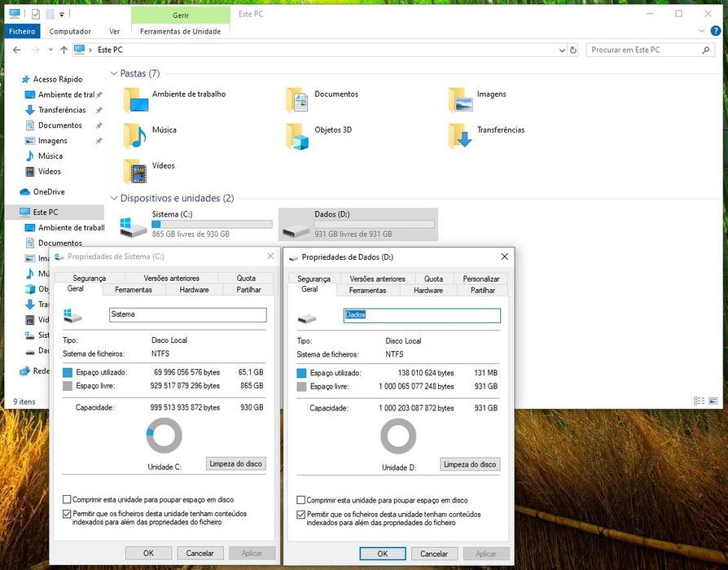Open the Documentos folder icon

point(297,100)
